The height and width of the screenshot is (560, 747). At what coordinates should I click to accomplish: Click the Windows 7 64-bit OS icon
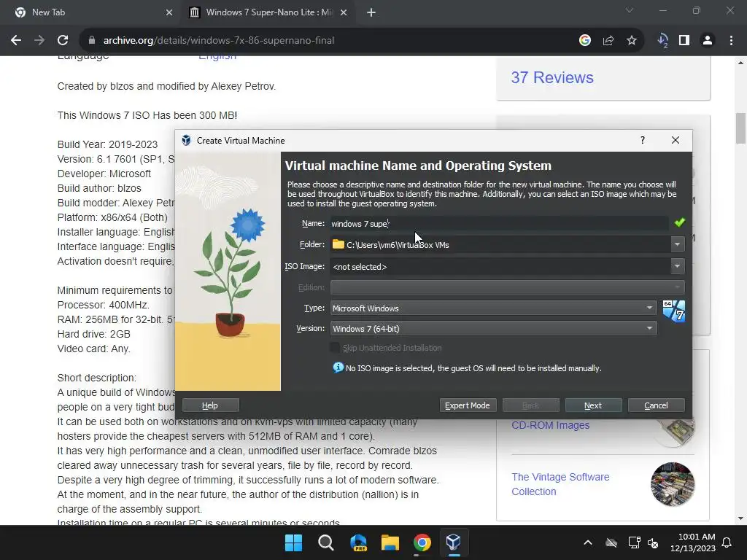tap(673, 311)
